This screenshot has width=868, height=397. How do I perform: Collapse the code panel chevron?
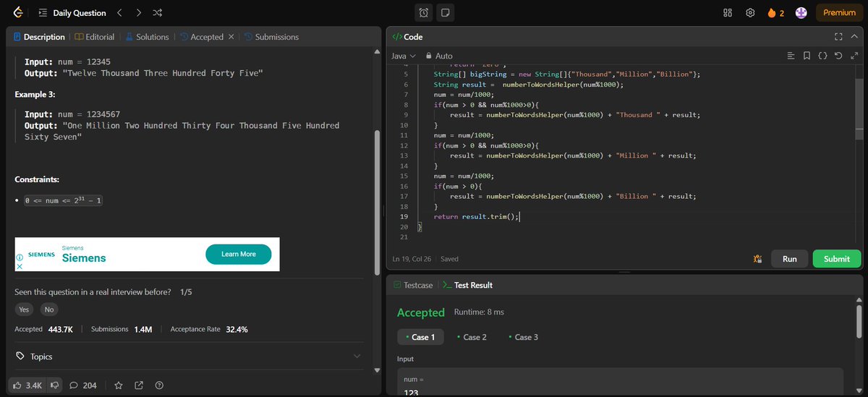coord(854,37)
